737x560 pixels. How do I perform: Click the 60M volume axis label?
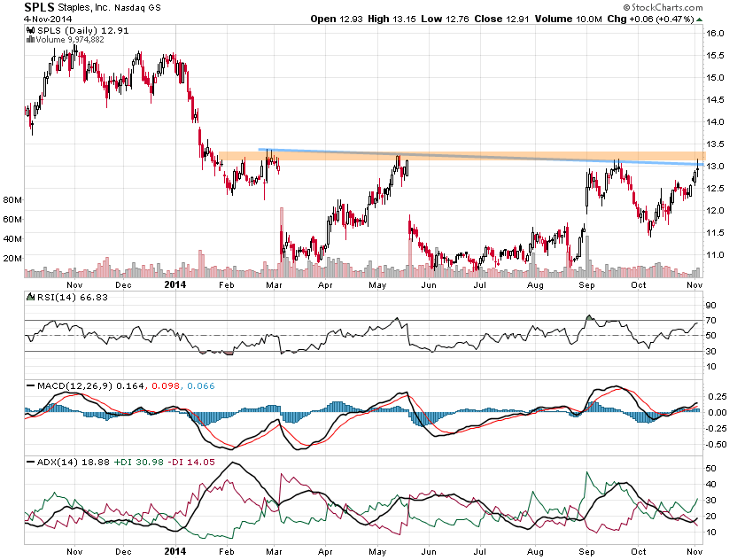[x=12, y=220]
